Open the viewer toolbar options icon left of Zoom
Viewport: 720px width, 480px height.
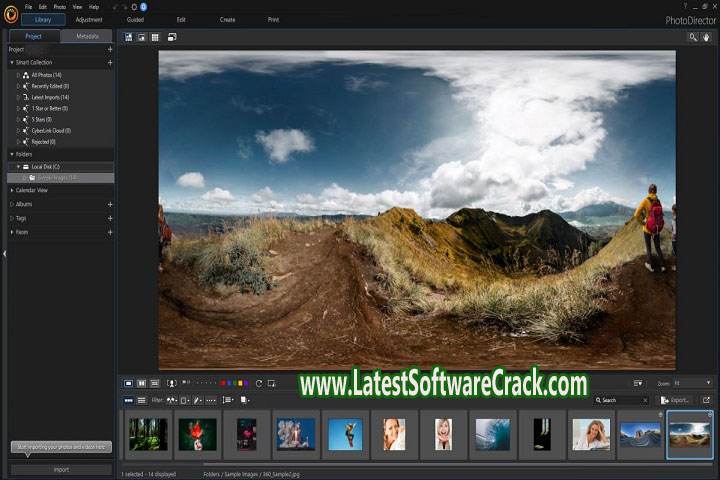click(638, 383)
